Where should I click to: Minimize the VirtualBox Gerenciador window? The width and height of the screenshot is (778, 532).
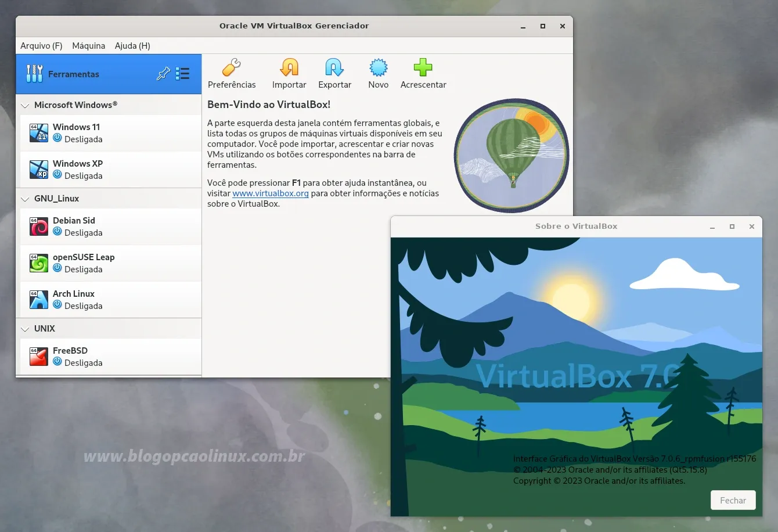(x=523, y=26)
